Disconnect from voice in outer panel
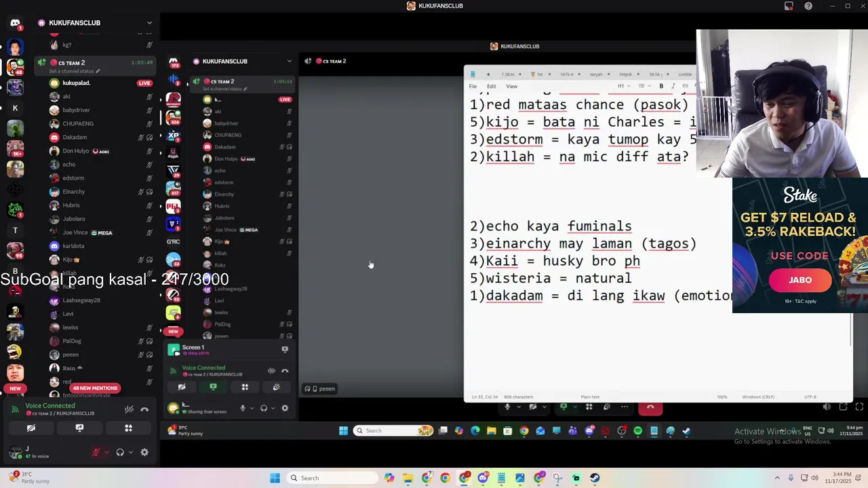Image resolution: width=868 pixels, height=488 pixels. click(x=144, y=409)
